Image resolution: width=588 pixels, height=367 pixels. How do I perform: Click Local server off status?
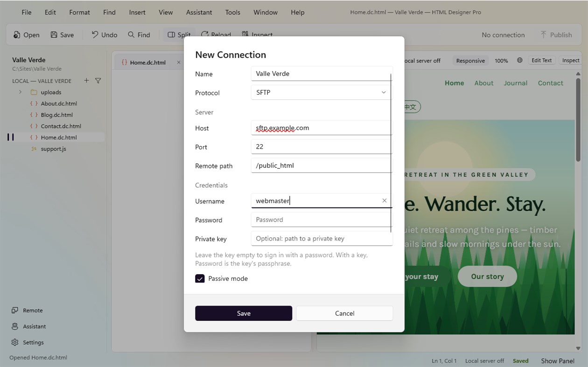[484, 361]
